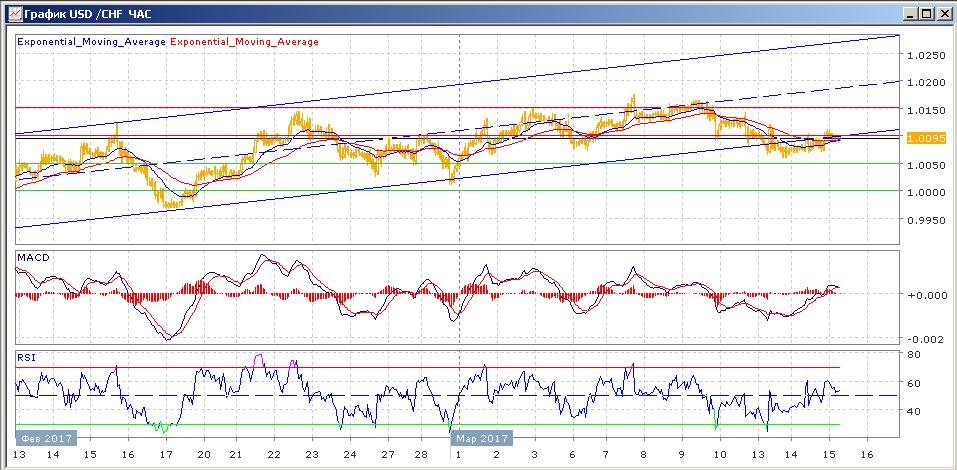The height and width of the screenshot is (470, 957).
Task: Click the 0.9950 price axis label
Action: 926,219
